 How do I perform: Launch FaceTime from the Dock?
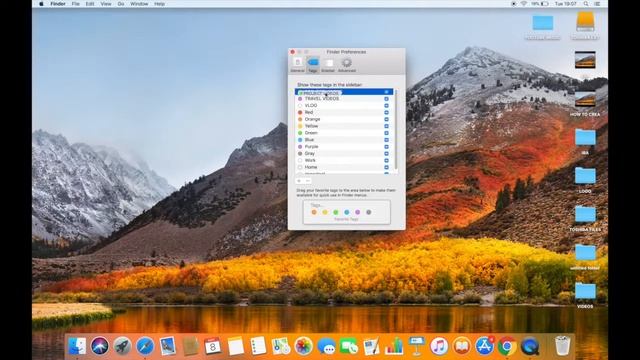[x=349, y=346]
